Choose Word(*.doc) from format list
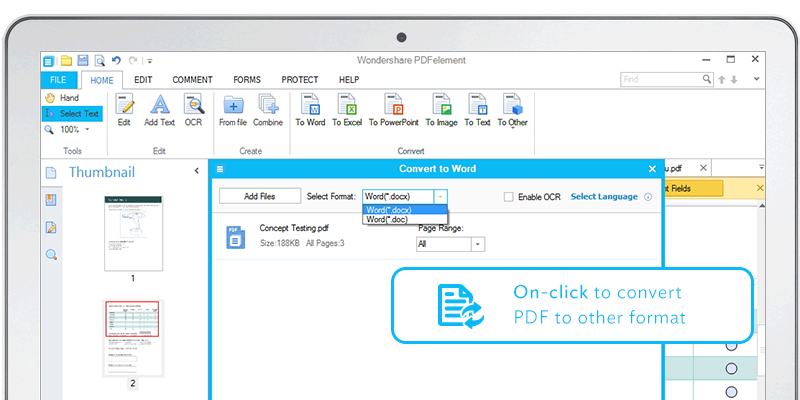 pos(405,219)
